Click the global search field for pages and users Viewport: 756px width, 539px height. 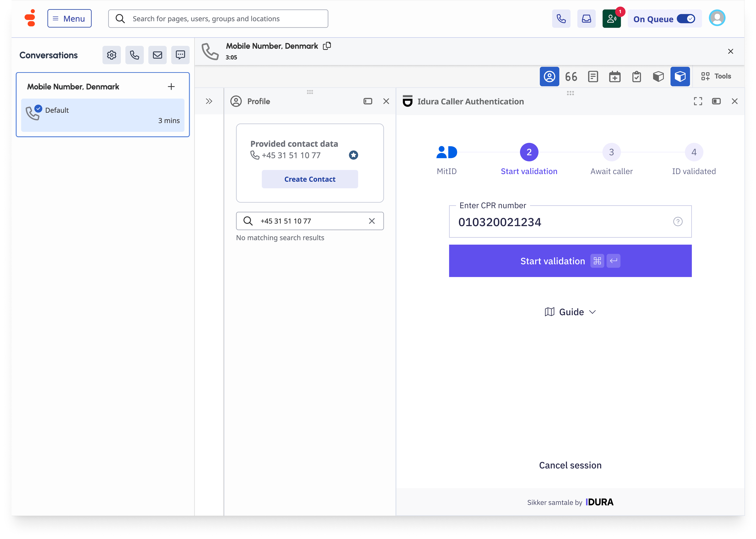click(x=218, y=19)
